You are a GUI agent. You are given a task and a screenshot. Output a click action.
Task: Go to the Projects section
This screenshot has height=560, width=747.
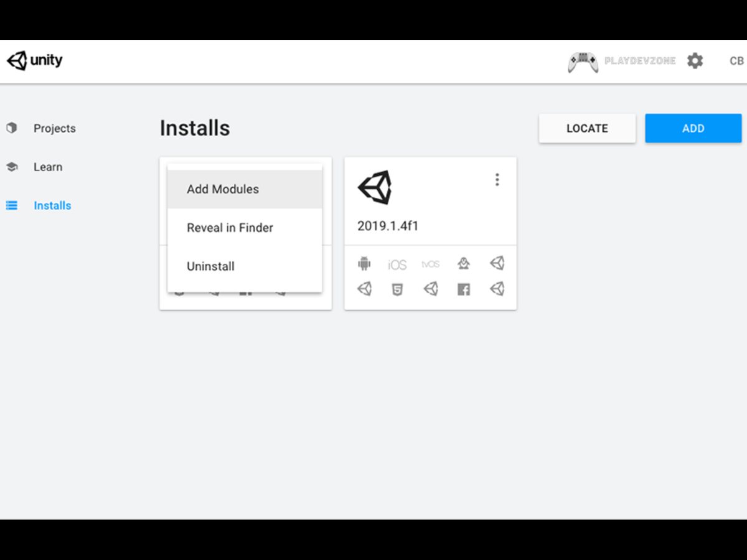[x=55, y=128]
